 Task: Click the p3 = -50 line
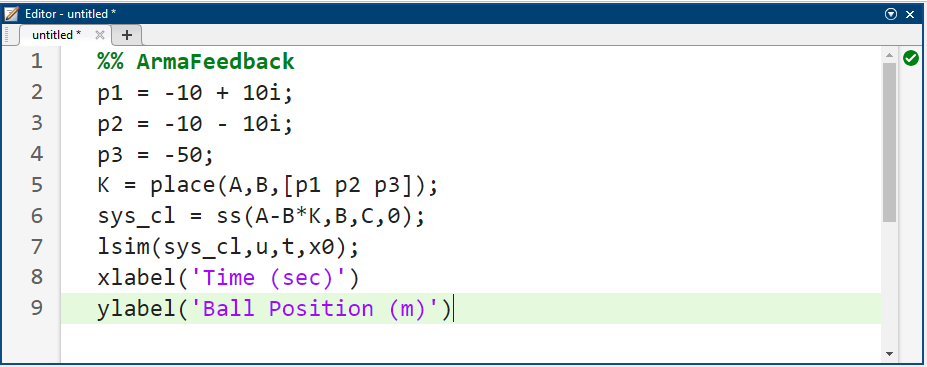point(155,154)
